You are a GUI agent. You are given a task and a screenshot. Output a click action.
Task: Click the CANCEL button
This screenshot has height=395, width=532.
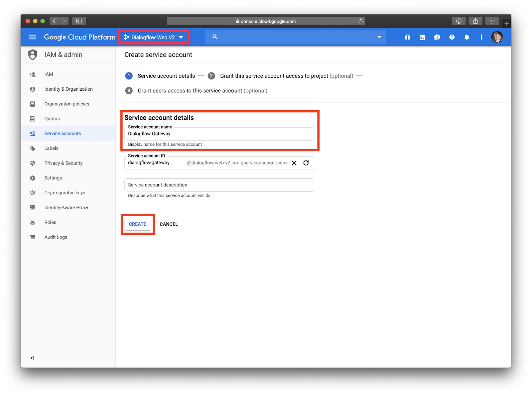[169, 224]
